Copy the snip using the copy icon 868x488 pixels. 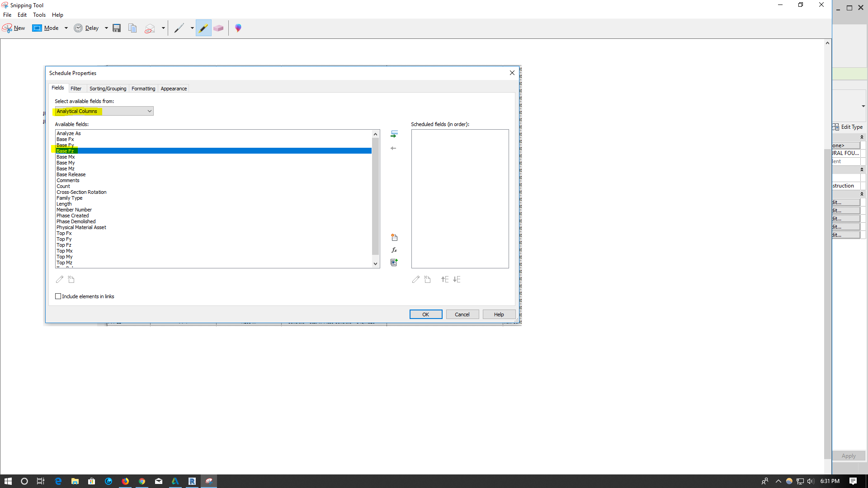pyautogui.click(x=132, y=28)
